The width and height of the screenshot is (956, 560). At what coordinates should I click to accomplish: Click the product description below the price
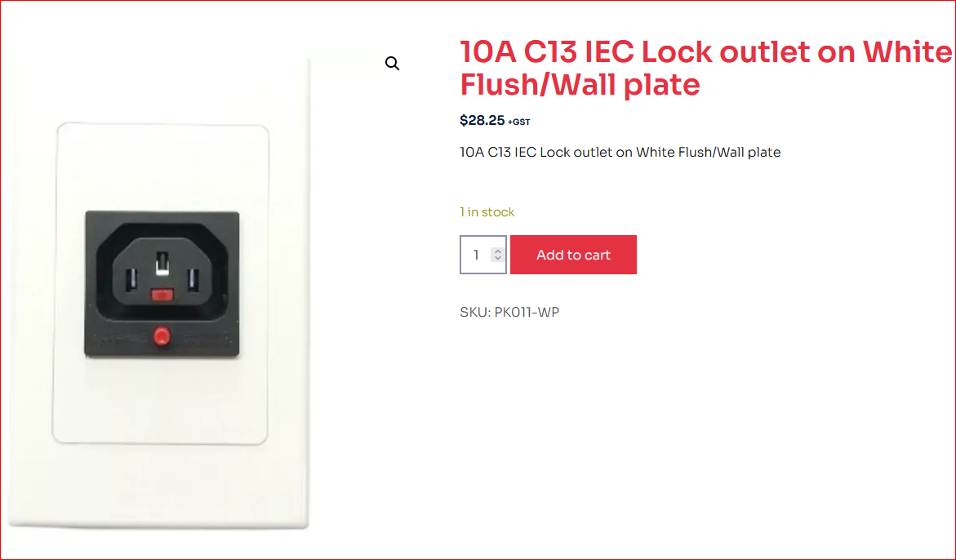point(620,152)
